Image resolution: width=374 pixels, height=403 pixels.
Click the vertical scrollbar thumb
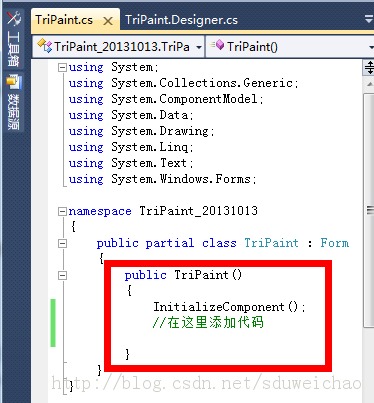pos(369,211)
